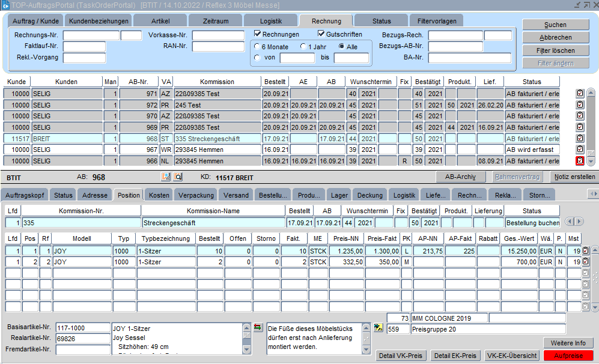Click the notes list icon beside AB 968
Image resolution: width=599 pixels, height=364 pixels.
pyautogui.click(x=166, y=177)
